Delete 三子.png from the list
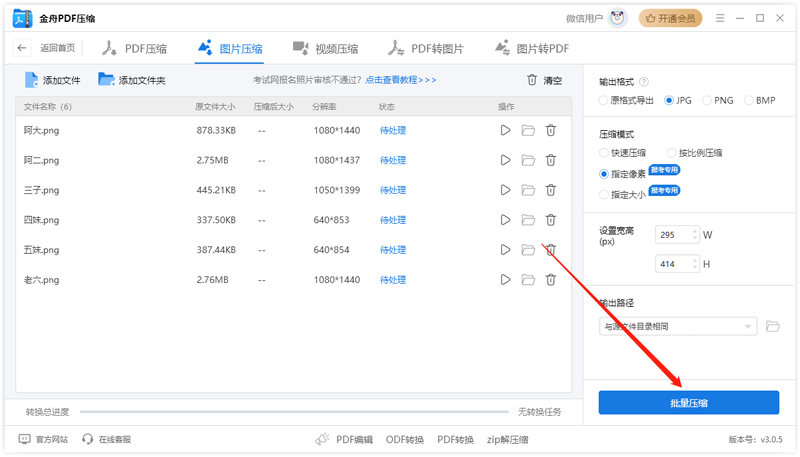Viewport: 800px width, 457px height. pos(551,190)
